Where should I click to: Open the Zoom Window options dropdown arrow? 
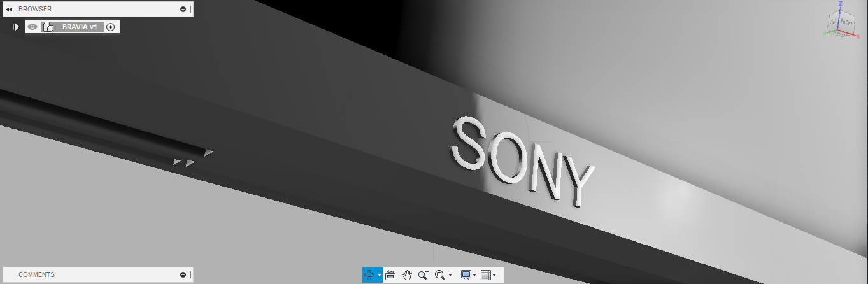(450, 275)
